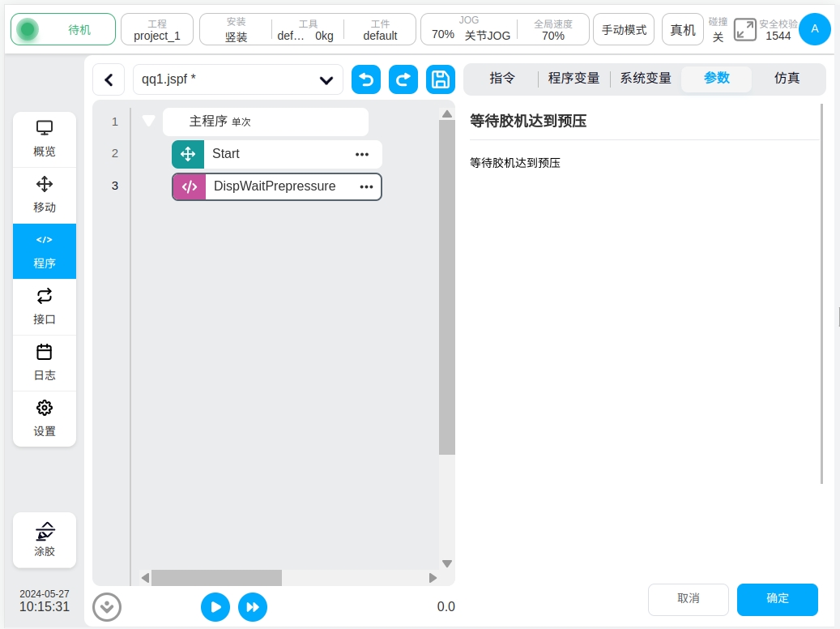Toggle the 真机 real robot mode
Screen dimensions: 840x629
pos(683,30)
